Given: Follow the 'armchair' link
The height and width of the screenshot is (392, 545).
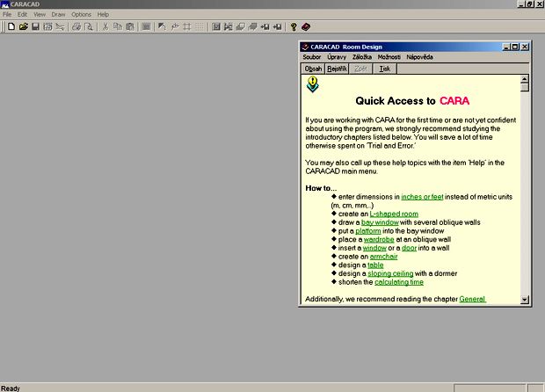Looking at the screenshot, I should 384,257.
